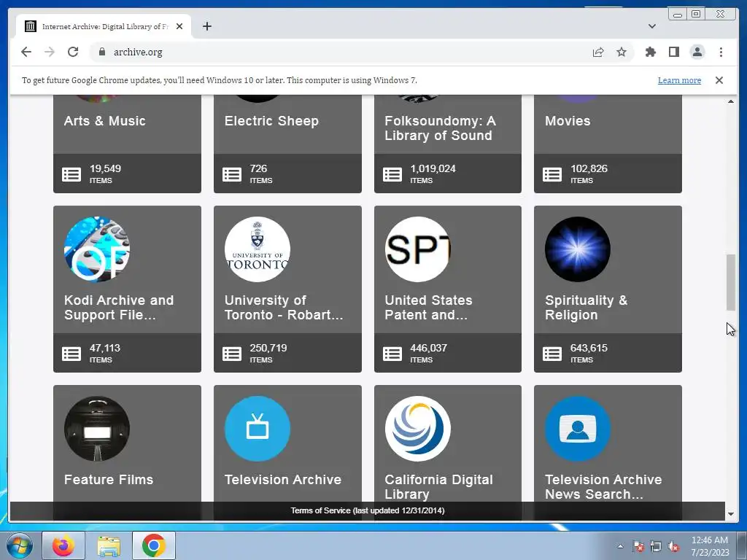This screenshot has height=560, width=747.
Task: Click the Action Center flag icon
Action: 638,546
